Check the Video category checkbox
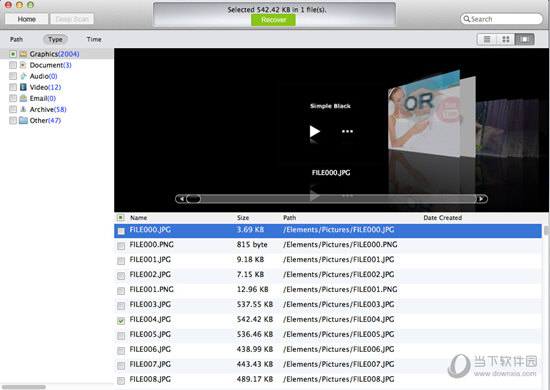The height and width of the screenshot is (390, 550). [13, 87]
